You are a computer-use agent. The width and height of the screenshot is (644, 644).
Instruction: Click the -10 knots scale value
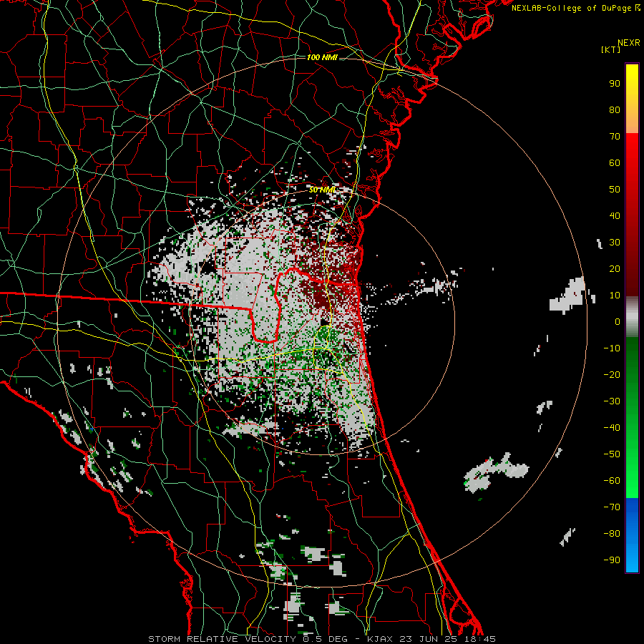tap(612, 348)
